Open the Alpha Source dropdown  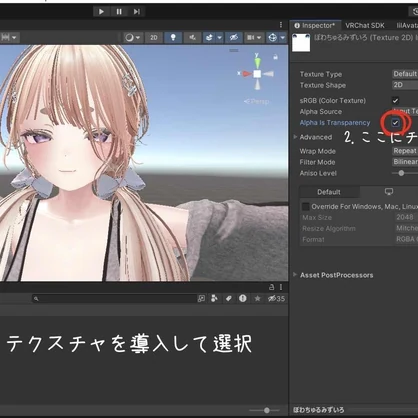405,111
